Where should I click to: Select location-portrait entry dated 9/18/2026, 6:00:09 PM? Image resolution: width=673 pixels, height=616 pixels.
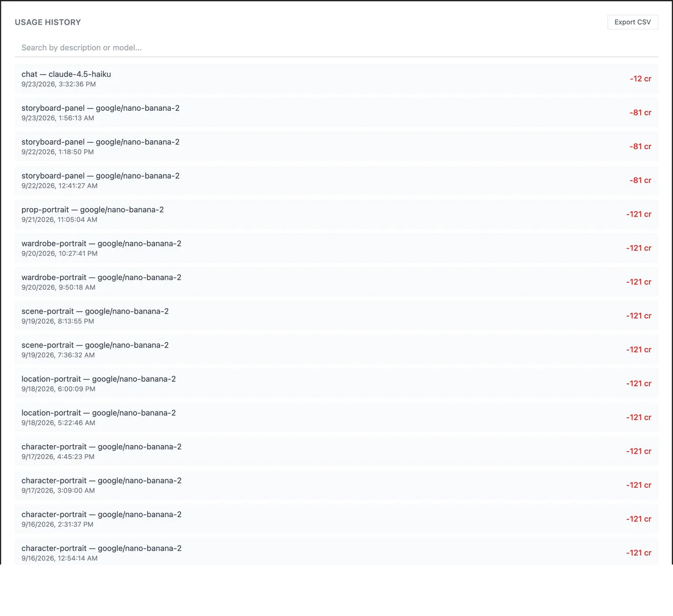[336, 384]
